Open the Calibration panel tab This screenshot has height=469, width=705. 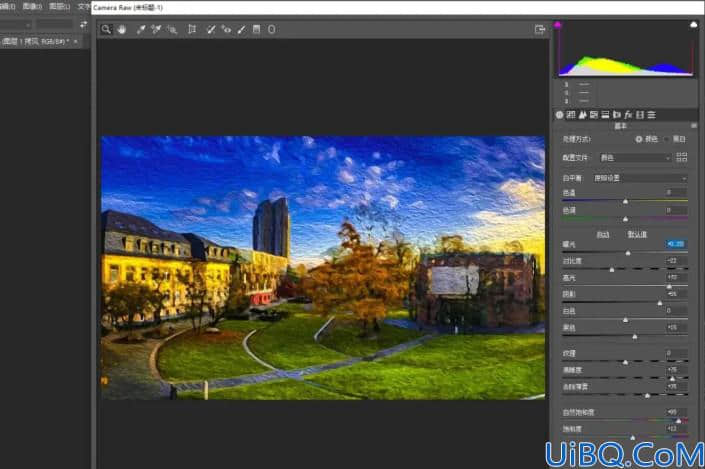pyautogui.click(x=640, y=115)
